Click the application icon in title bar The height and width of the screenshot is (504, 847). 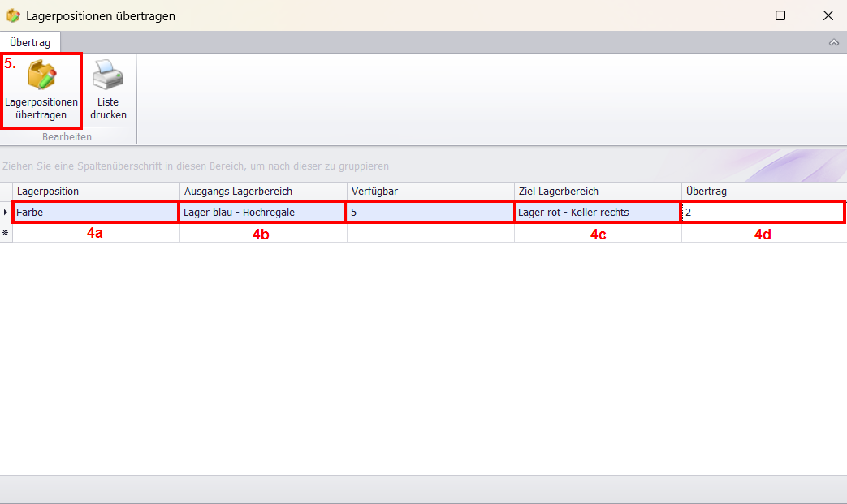13,15
